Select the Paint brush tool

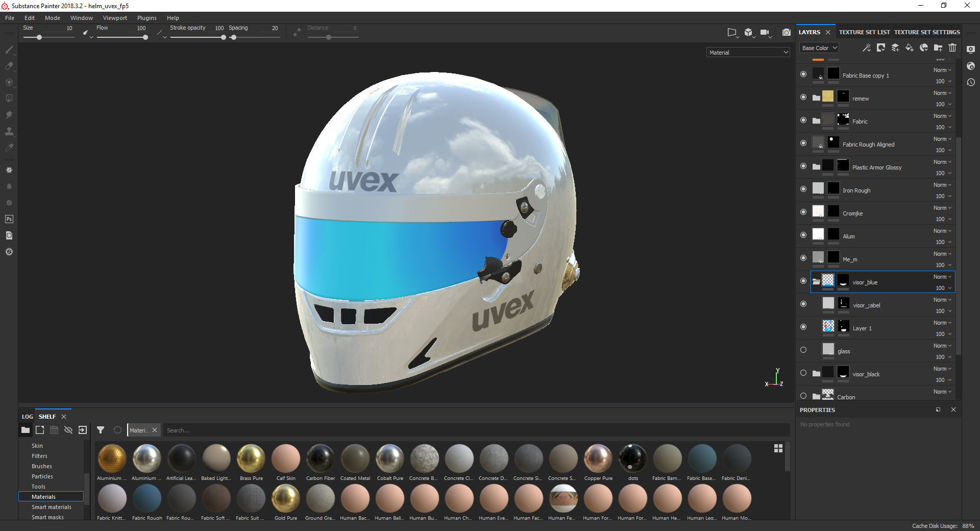click(x=9, y=50)
